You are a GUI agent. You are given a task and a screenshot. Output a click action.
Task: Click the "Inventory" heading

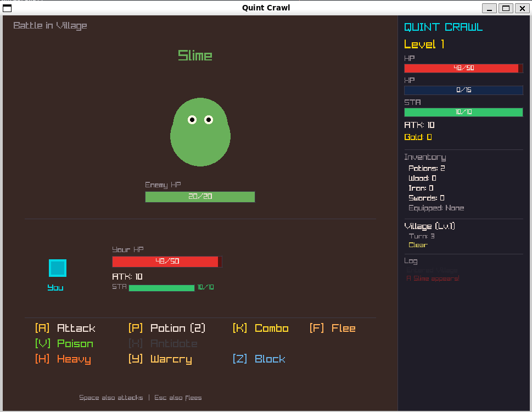pos(425,157)
